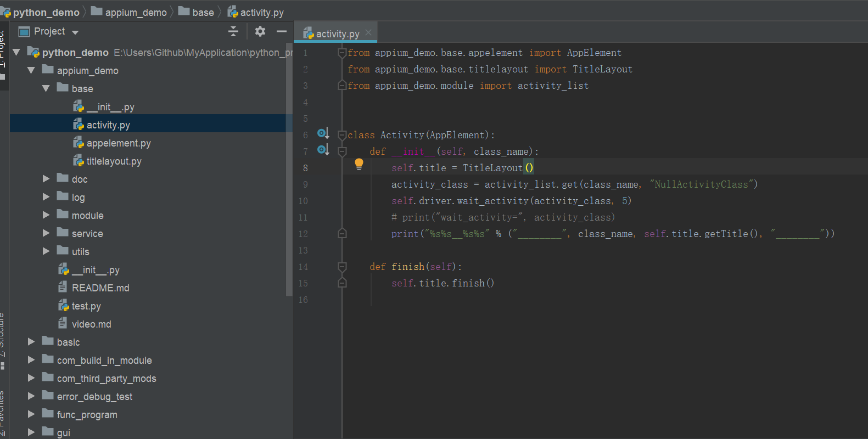This screenshot has height=439, width=868.
Task: Click getTitle call on line 12
Action: pos(726,234)
